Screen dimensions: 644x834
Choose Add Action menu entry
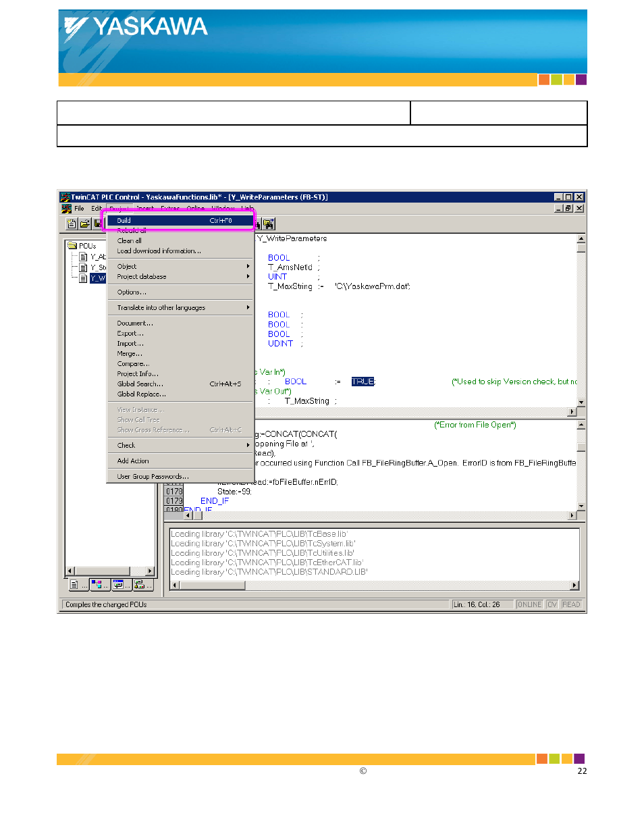pos(180,461)
